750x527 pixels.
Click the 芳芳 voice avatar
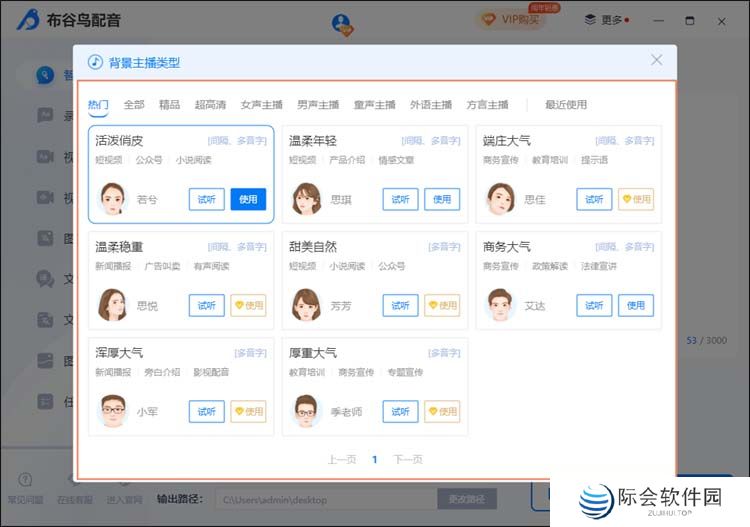(x=307, y=305)
